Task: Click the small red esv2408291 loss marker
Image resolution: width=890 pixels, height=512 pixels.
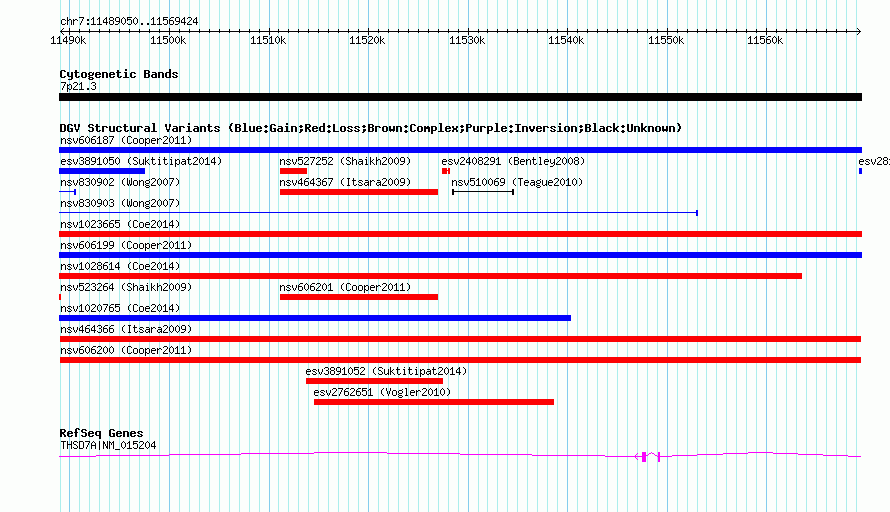Action: click(446, 171)
